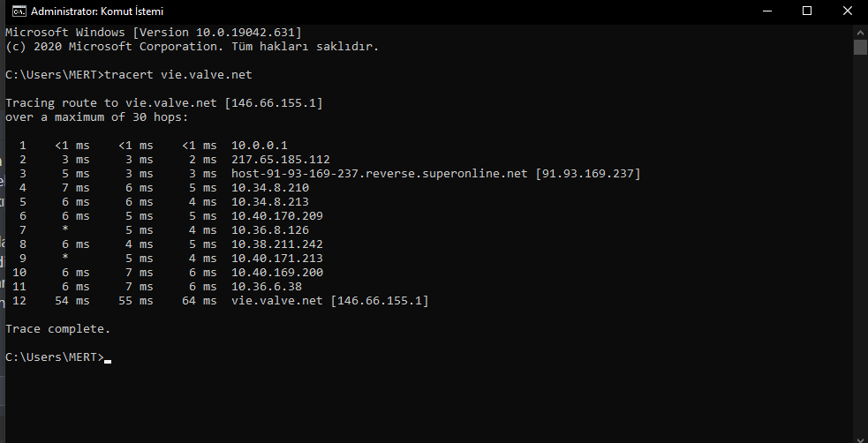Click the address 10.34.8.210 on hop 4

click(x=270, y=188)
